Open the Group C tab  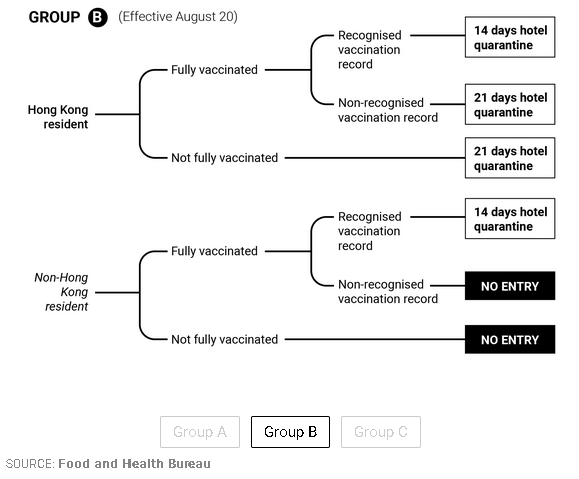(x=381, y=432)
